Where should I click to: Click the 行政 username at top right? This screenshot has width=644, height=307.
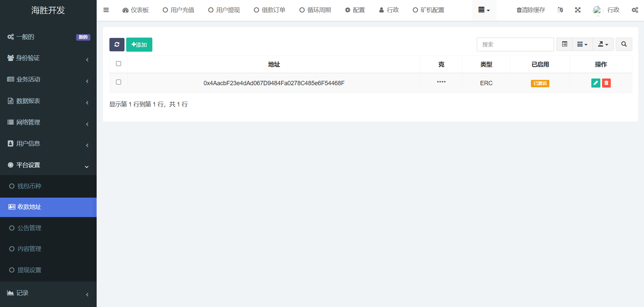coord(613,10)
